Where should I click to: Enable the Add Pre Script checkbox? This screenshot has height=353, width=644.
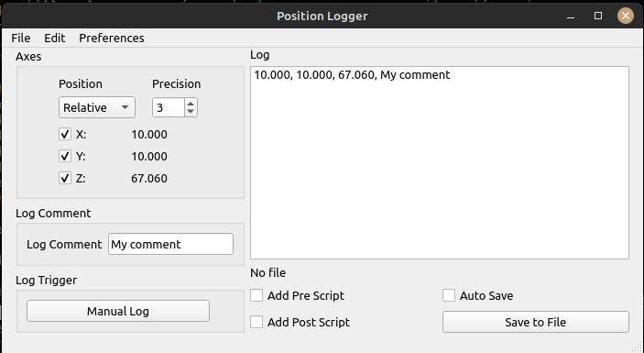pyautogui.click(x=257, y=295)
